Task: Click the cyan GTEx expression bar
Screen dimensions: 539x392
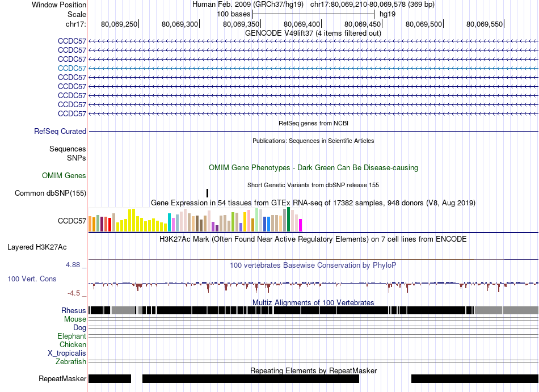Action: [x=169, y=222]
